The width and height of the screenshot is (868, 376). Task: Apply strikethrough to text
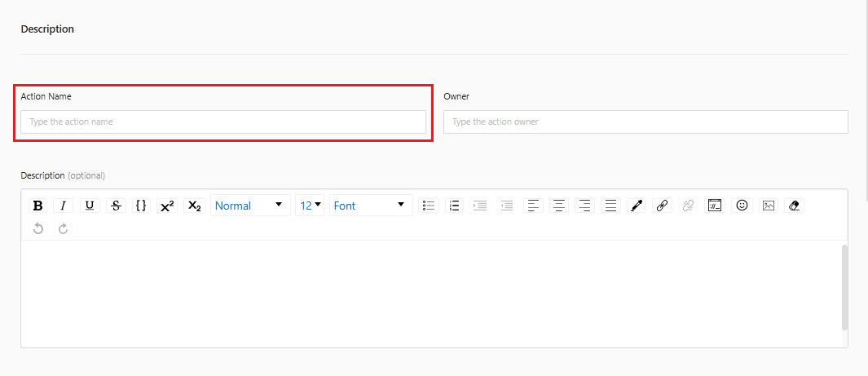coord(116,206)
